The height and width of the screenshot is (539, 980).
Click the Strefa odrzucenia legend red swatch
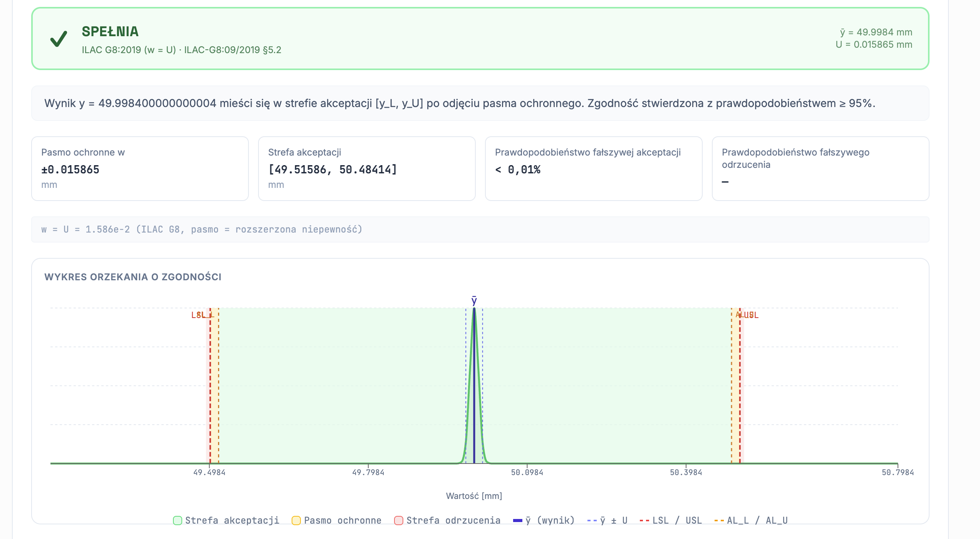399,521
